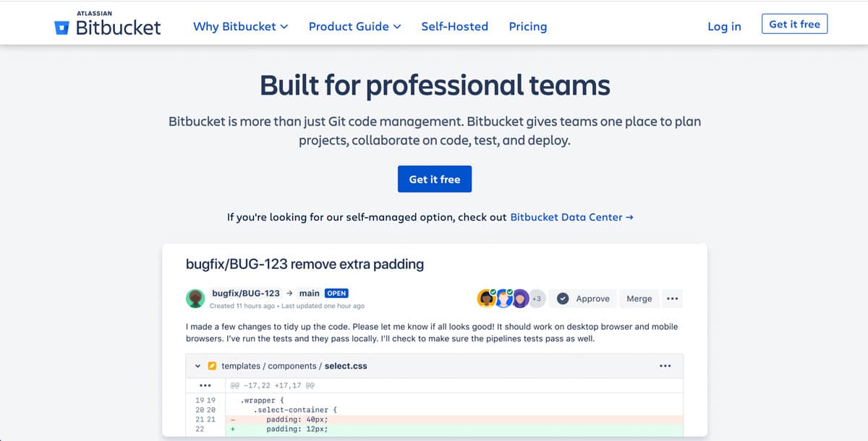
Task: Open select.css file options ellipsis
Action: (665, 366)
